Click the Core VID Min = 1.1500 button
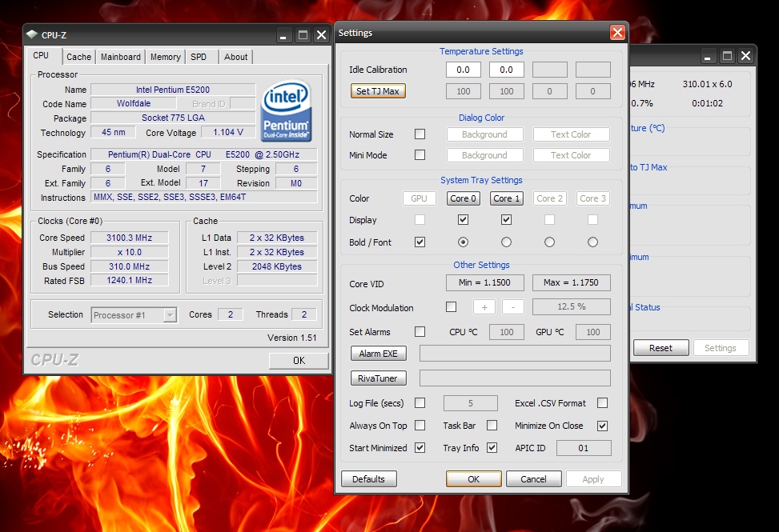 pyautogui.click(x=485, y=283)
